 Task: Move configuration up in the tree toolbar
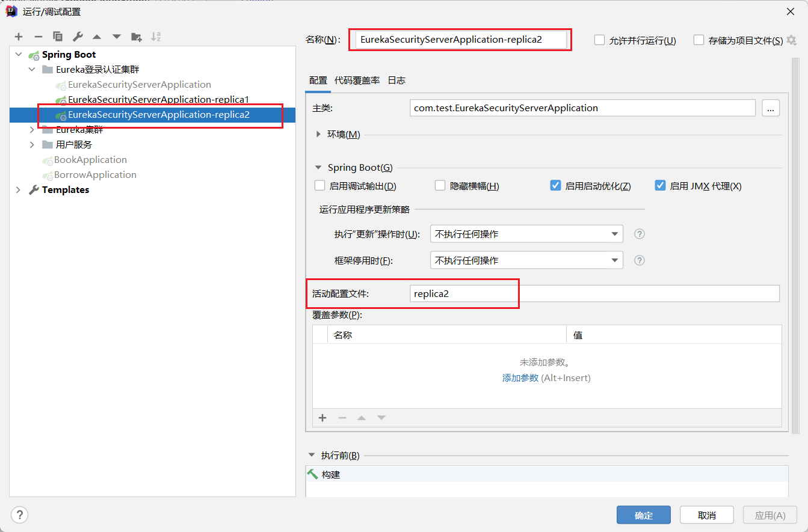pyautogui.click(x=97, y=37)
